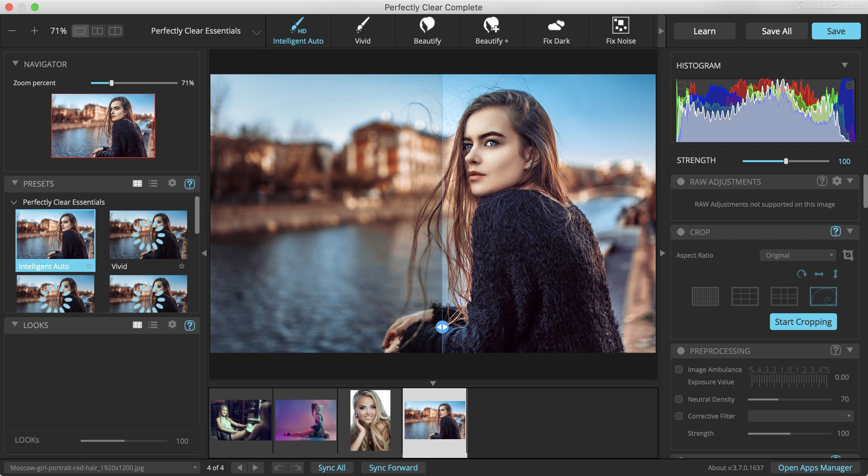Click Save All to export images

[777, 30]
